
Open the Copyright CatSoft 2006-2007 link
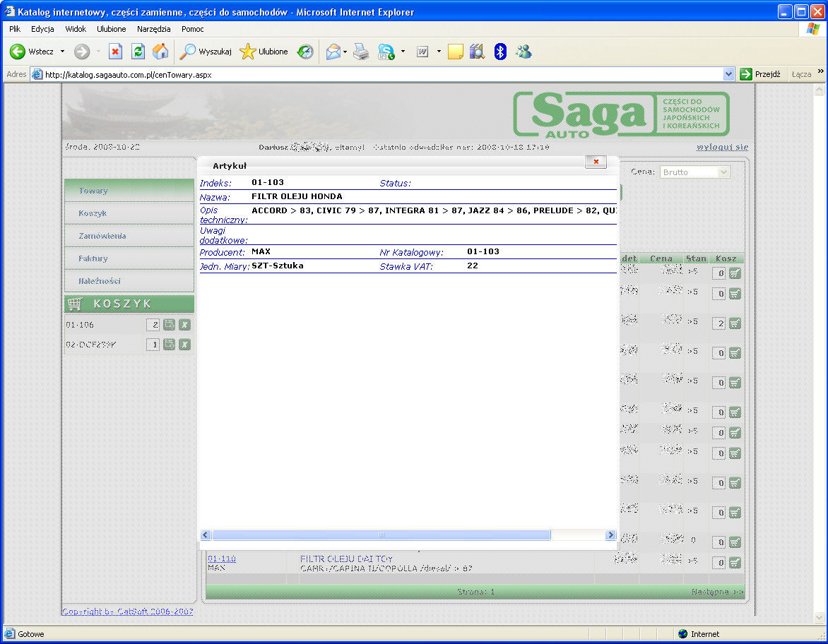coord(127,612)
